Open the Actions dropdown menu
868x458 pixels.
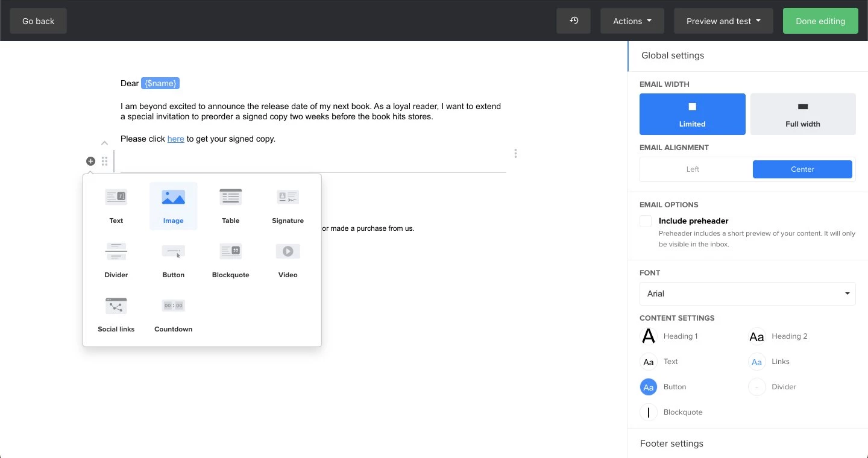632,20
